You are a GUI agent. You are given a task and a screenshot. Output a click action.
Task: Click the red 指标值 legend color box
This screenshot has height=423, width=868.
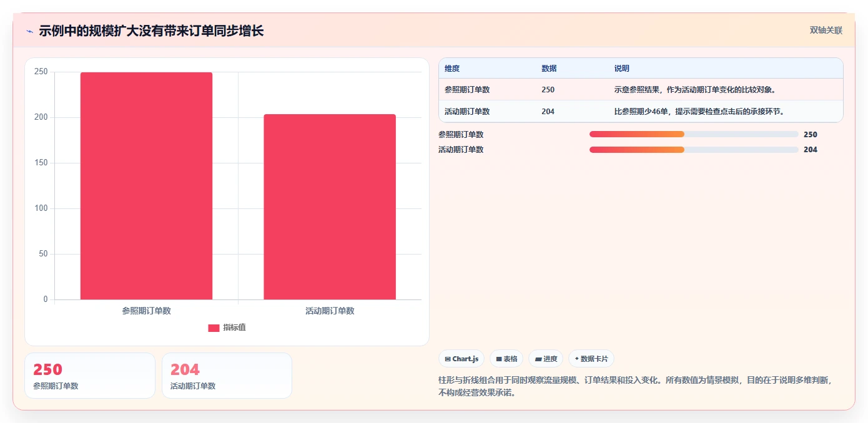click(214, 328)
